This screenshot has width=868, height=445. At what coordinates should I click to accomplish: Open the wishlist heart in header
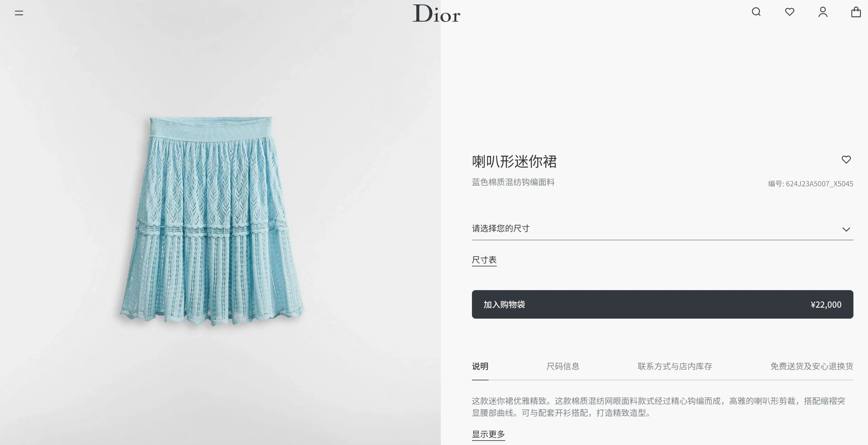pyautogui.click(x=790, y=12)
